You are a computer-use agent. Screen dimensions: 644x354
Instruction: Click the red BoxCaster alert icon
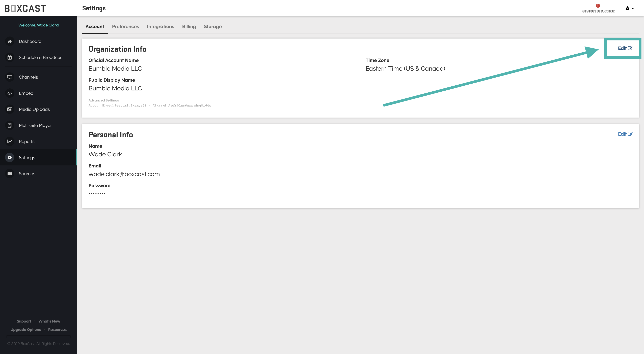pos(598,6)
